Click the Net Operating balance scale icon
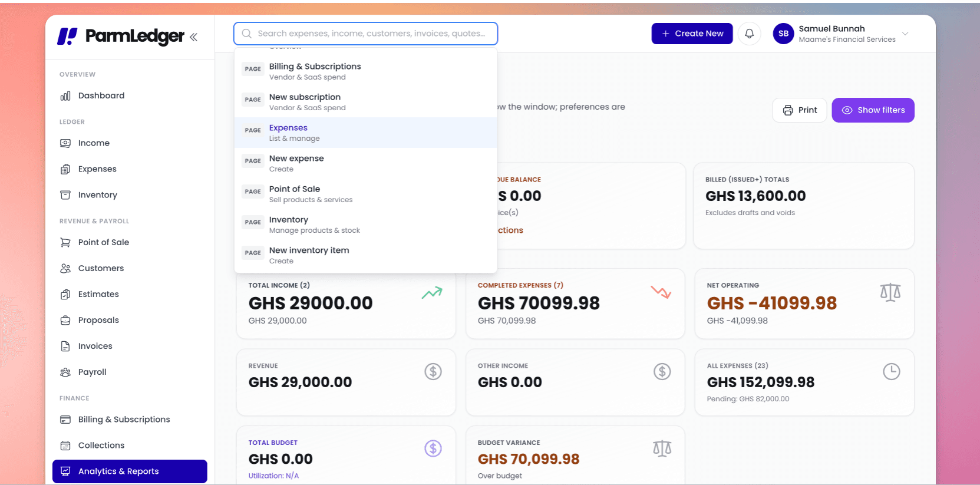The height and width of the screenshot is (485, 980). click(890, 292)
